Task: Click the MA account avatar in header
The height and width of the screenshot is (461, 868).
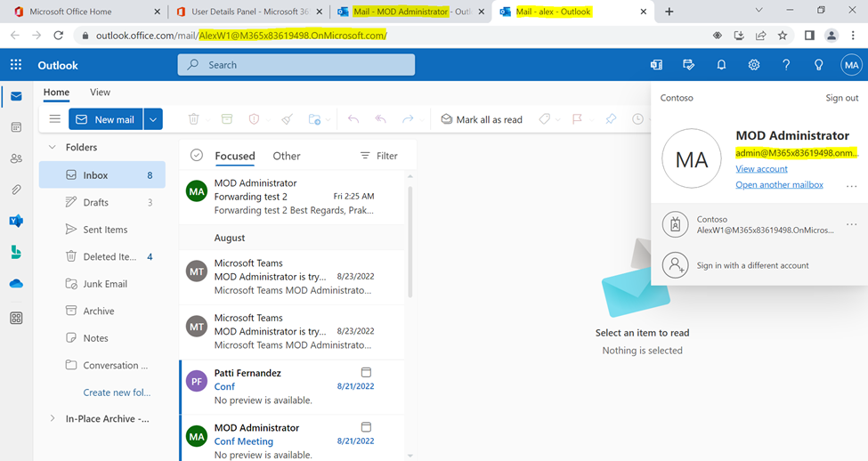Action: click(x=851, y=65)
